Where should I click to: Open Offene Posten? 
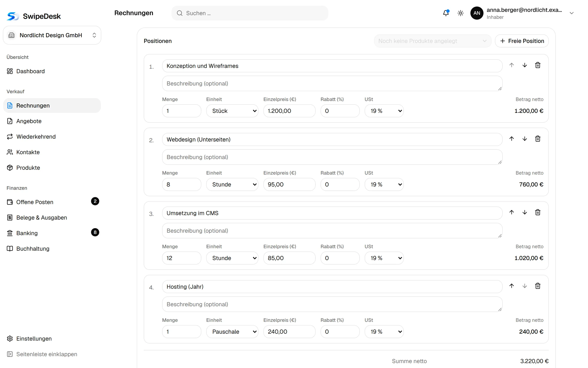point(52,202)
